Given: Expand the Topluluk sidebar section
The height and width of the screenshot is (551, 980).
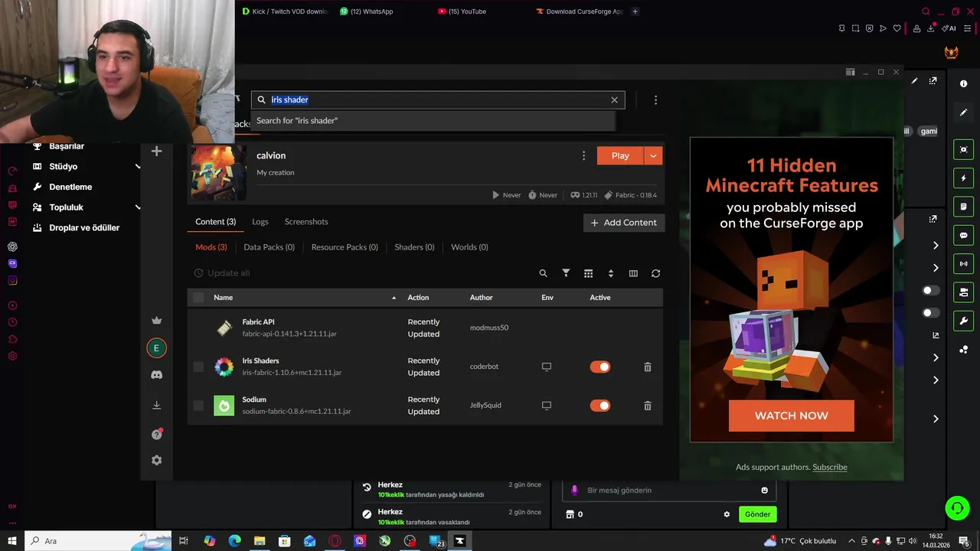Looking at the screenshot, I should click(138, 207).
